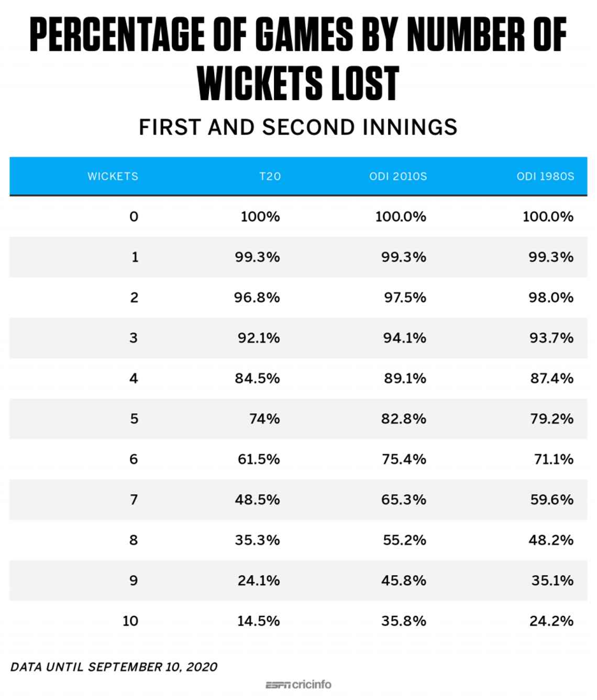597x700 pixels.
Task: Click the 55.2% ODI 2010S value
Action: 404,540
